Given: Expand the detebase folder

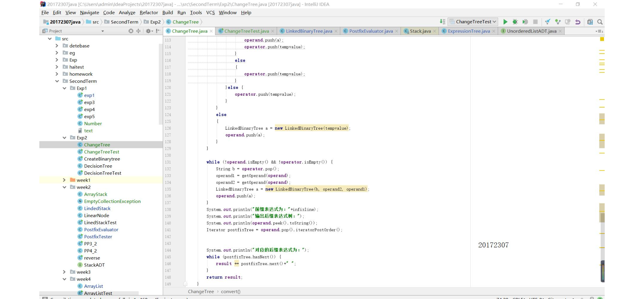Looking at the screenshot, I should tap(57, 46).
